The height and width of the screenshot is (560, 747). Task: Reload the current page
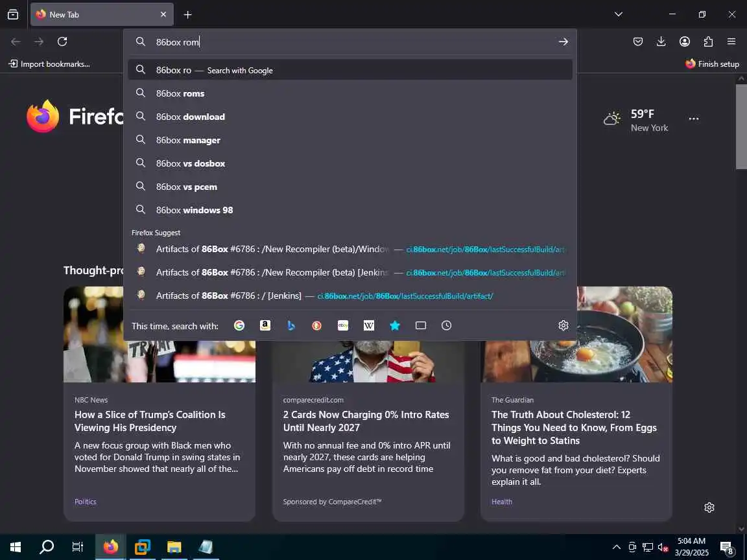point(62,41)
